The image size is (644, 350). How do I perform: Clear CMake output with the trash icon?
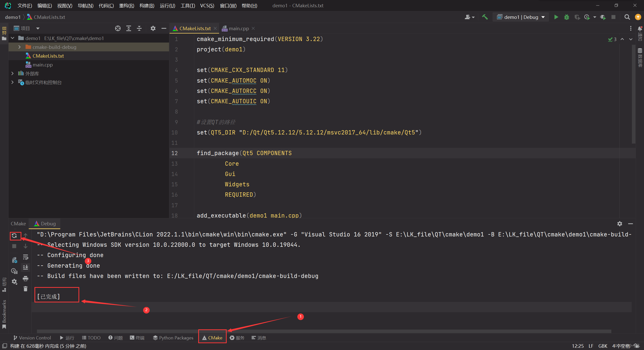click(25, 289)
